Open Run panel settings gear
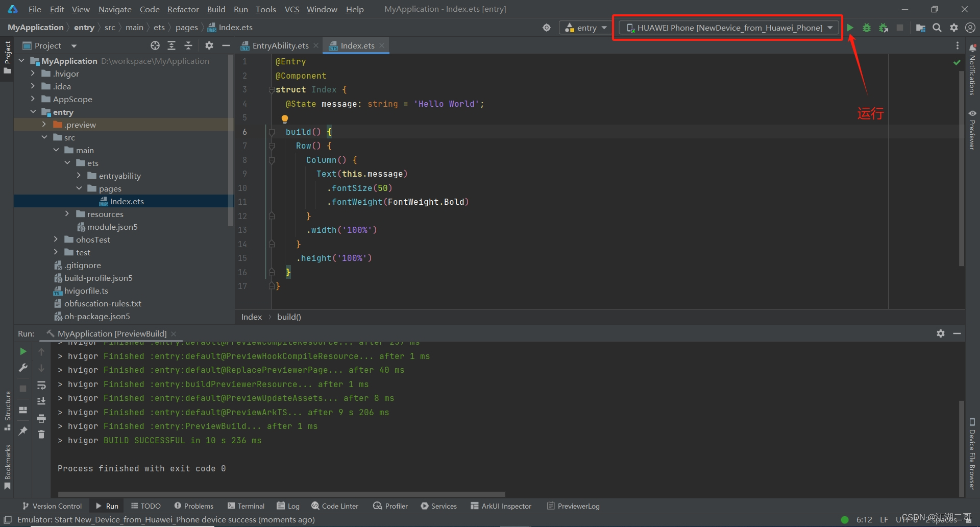This screenshot has width=980, height=527. (941, 333)
